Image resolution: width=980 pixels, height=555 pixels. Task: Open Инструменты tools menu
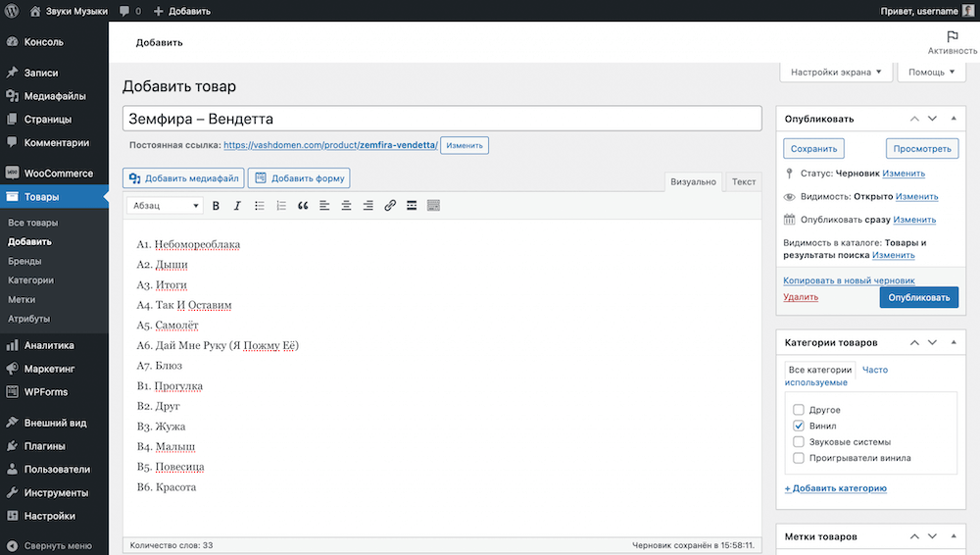pyautogui.click(x=54, y=492)
